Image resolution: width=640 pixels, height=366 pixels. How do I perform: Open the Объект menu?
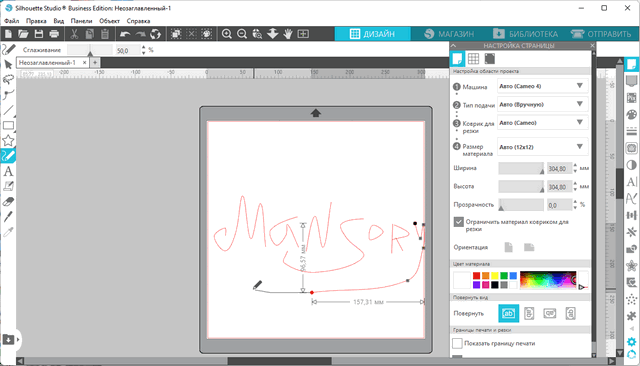[109, 21]
